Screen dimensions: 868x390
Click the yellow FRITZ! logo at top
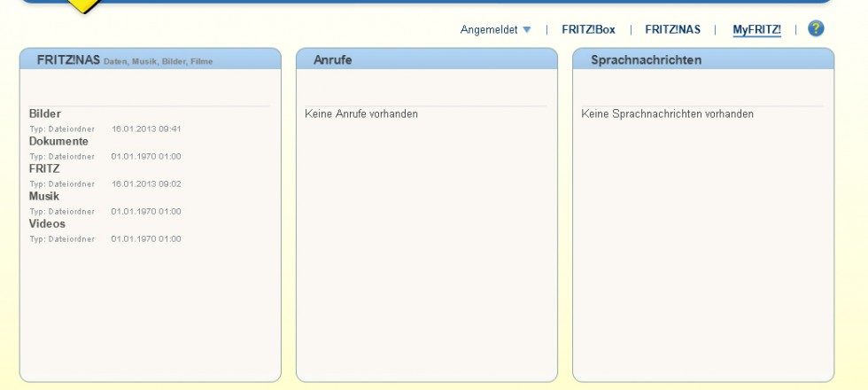click(83, 5)
